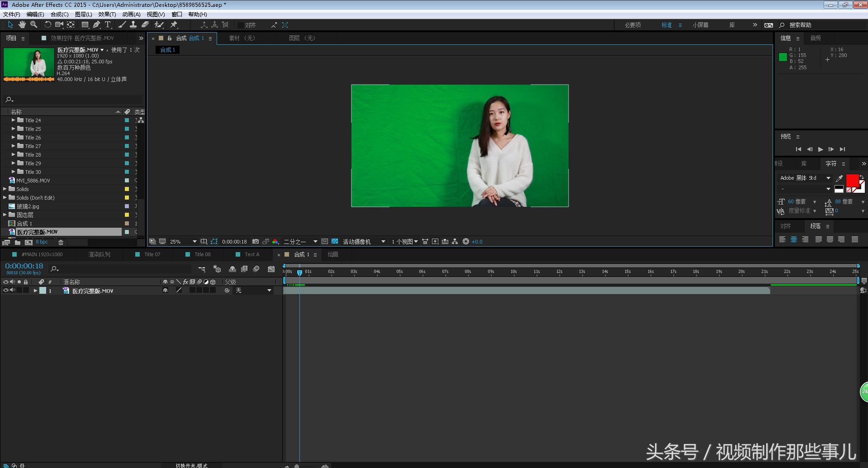This screenshot has height=468, width=868.
Task: Switch to the Title 07 composition tab
Action: point(151,254)
